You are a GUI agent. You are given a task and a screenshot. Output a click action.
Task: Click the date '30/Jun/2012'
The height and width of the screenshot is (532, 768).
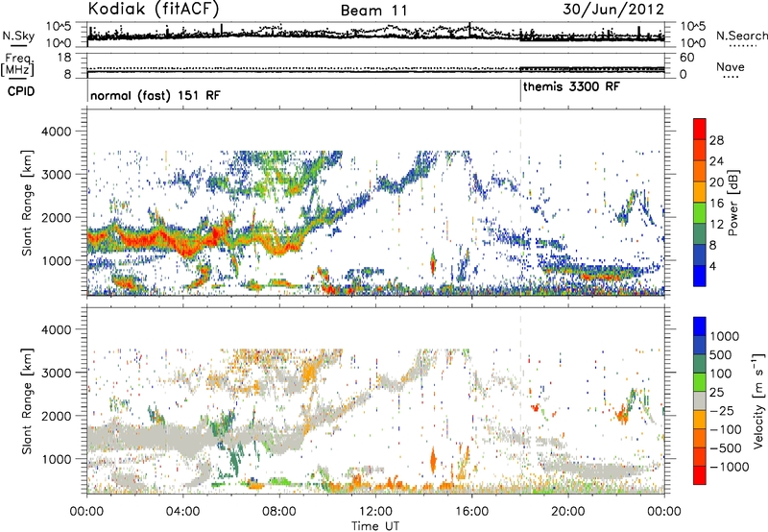click(613, 10)
